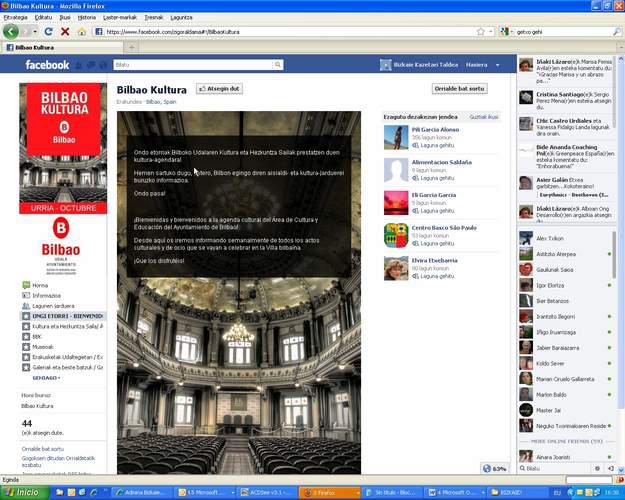Open Erakusketak Udalegetan sidebar item

pyautogui.click(x=63, y=357)
